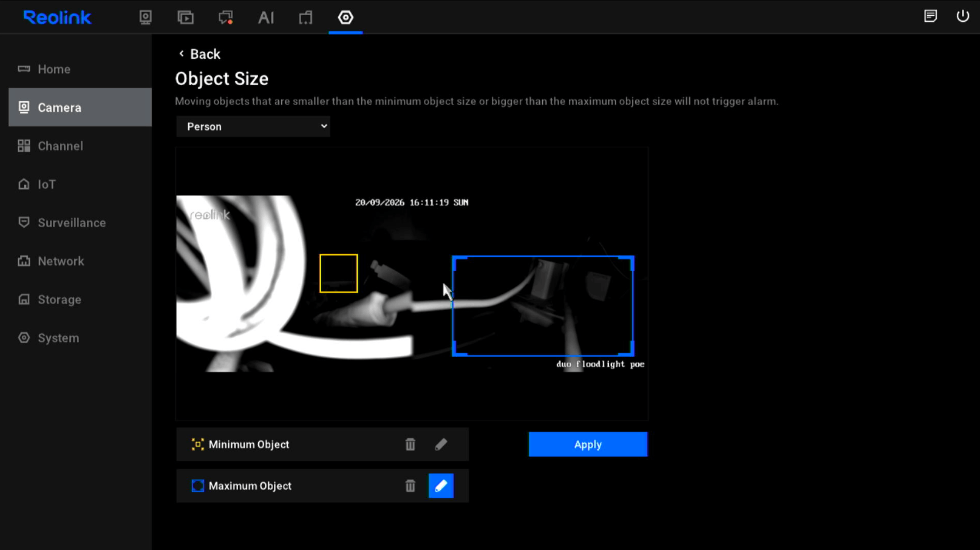The image size is (980, 550).
Task: Open Surveillance section in sidebar
Action: pyautogui.click(x=80, y=223)
